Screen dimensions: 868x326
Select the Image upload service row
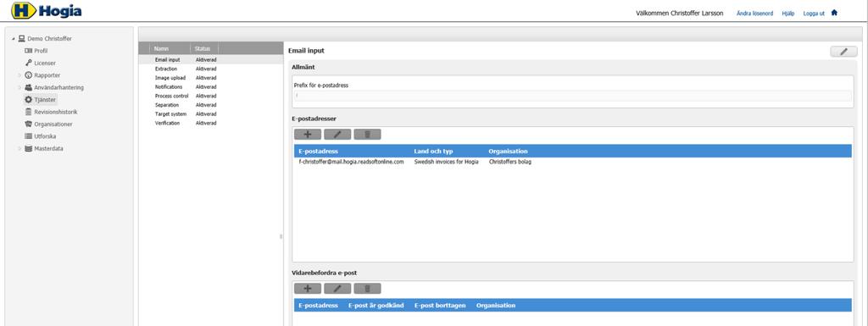coord(210,78)
